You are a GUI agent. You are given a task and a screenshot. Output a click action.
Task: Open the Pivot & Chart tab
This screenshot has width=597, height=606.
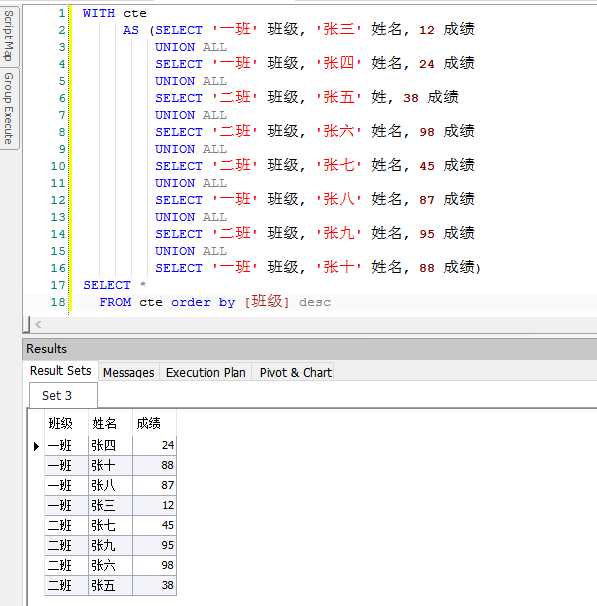(296, 373)
